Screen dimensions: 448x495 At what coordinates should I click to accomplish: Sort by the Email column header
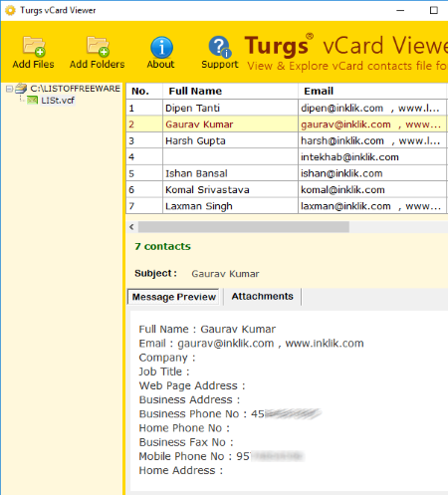(372, 91)
